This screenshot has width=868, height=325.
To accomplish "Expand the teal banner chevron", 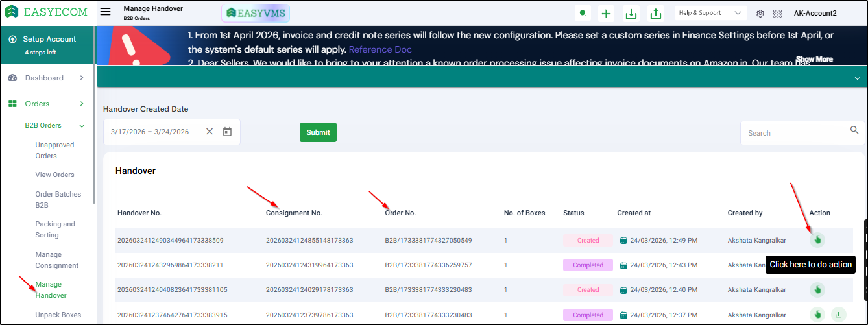I will tap(857, 78).
